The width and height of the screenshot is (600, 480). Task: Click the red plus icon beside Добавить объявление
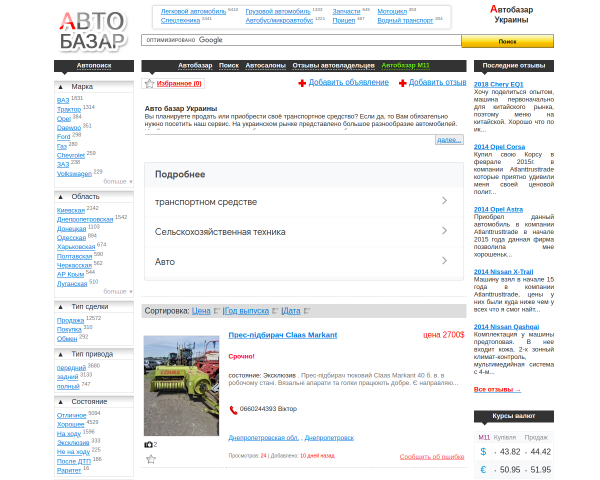(x=302, y=83)
